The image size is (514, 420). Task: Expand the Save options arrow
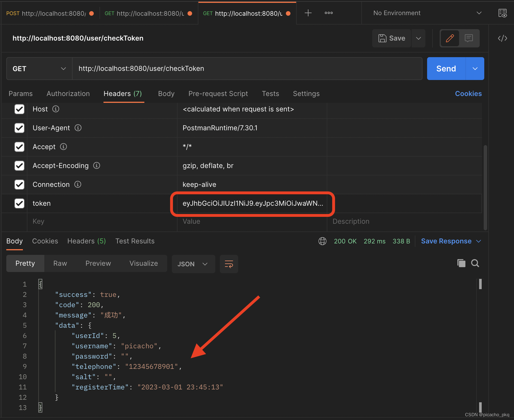[x=418, y=38]
